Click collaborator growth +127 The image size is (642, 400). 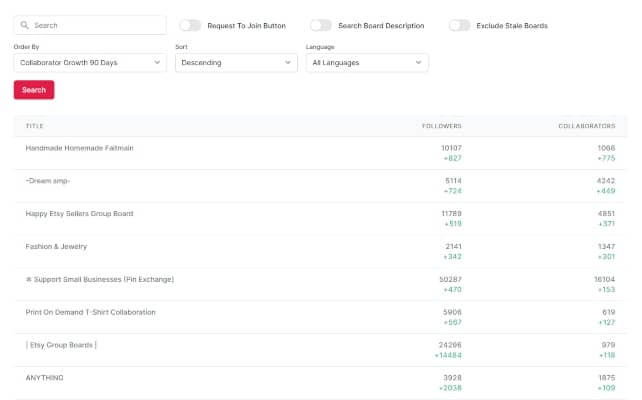coord(606,322)
